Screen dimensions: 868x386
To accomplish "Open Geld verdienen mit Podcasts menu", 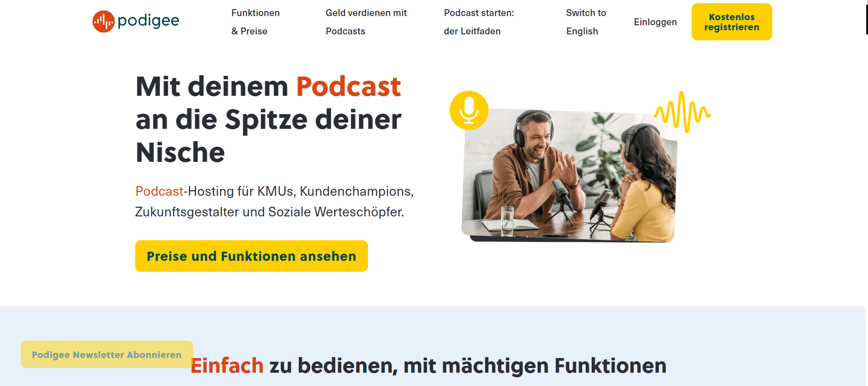I will (x=366, y=22).
